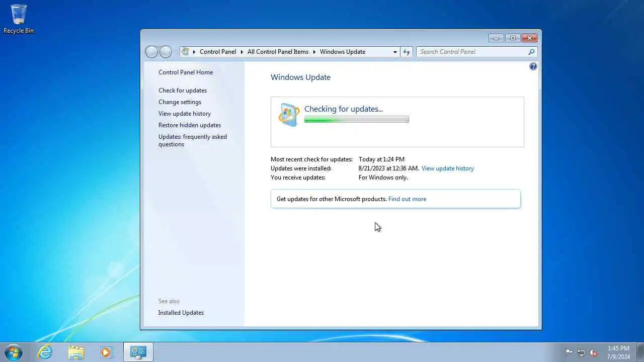Maximize the Windows Update window

[x=513, y=38]
